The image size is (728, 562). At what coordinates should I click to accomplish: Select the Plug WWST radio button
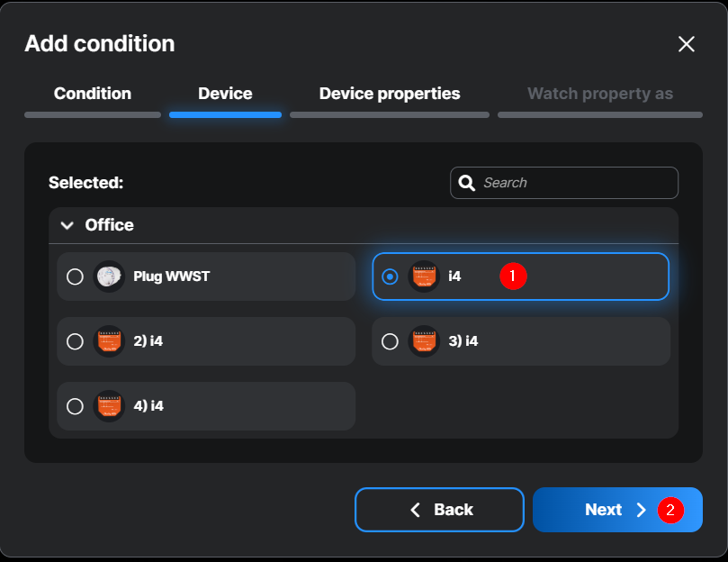point(76,276)
